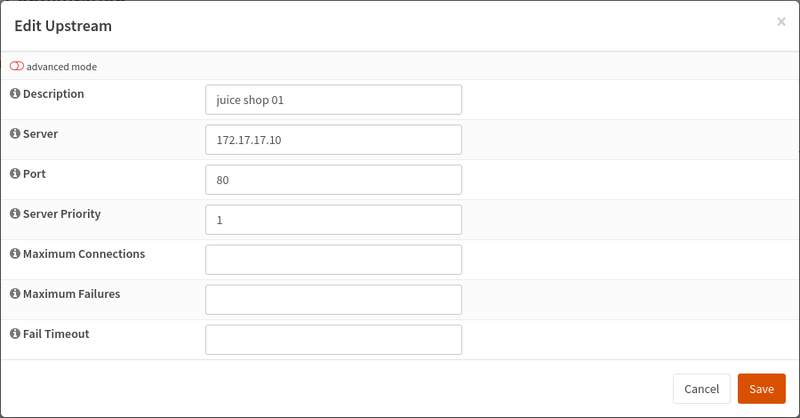The width and height of the screenshot is (800, 418).
Task: Click the advanced mode label text
Action: (x=62, y=67)
